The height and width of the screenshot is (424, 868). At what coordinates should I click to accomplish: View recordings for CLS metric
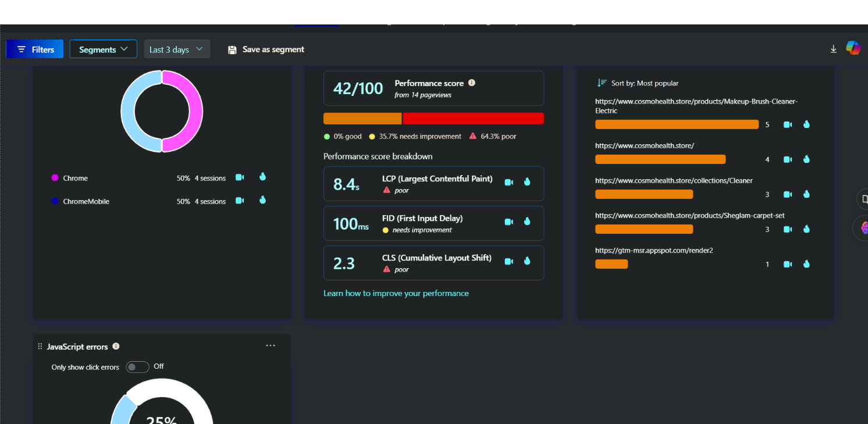pyautogui.click(x=509, y=261)
